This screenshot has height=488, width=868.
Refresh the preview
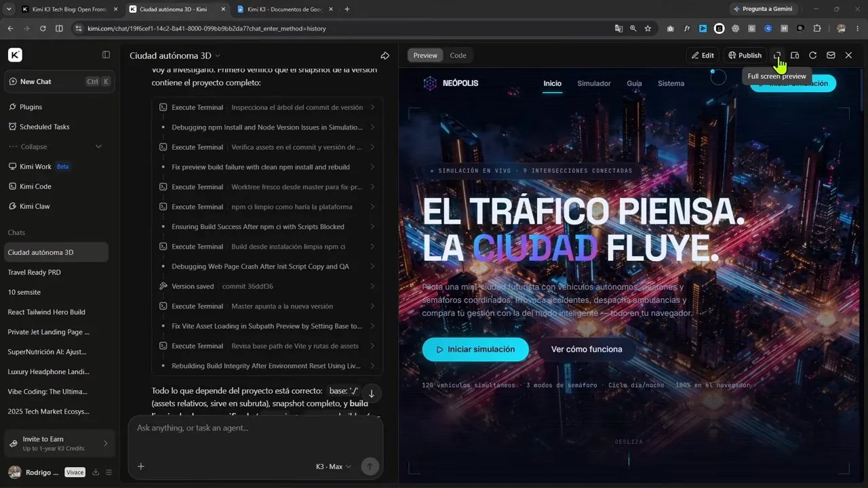[812, 56]
